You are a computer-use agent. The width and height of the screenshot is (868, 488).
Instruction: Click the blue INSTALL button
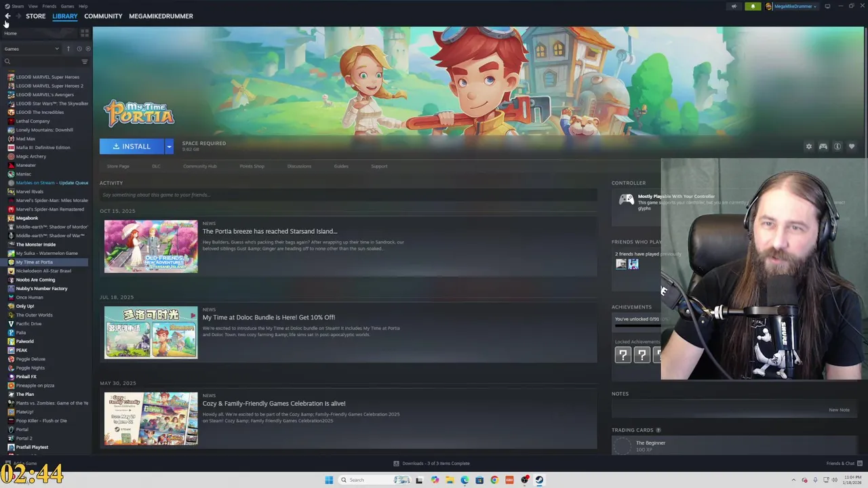(132, 146)
